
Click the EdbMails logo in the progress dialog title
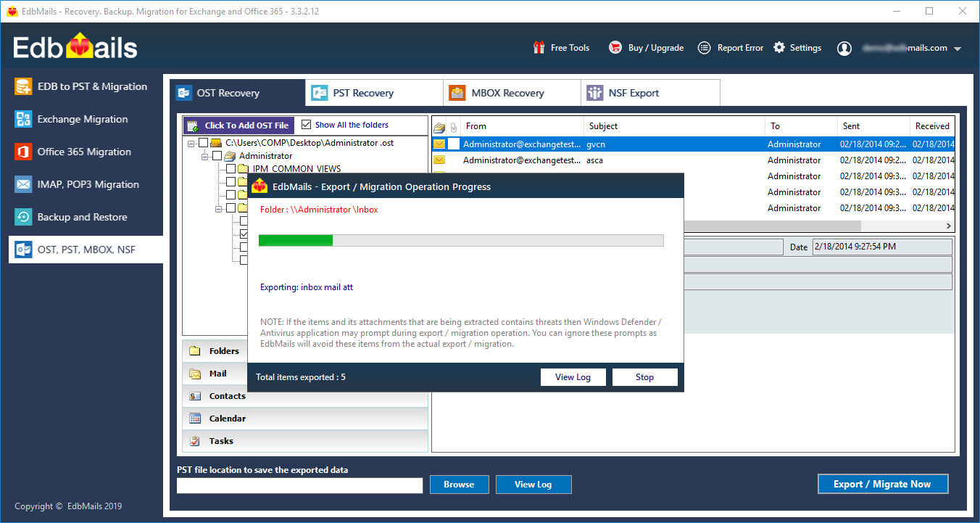tap(259, 186)
